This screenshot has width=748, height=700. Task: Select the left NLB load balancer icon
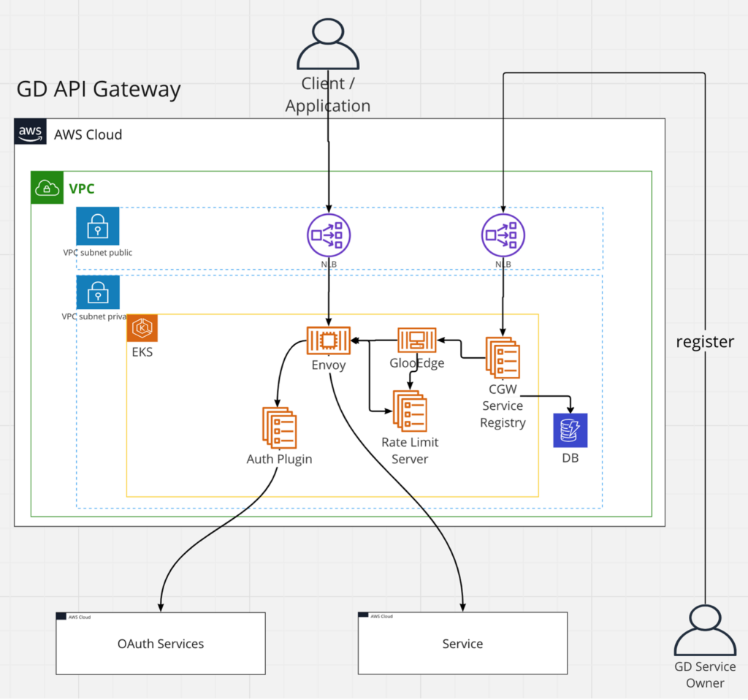point(329,235)
